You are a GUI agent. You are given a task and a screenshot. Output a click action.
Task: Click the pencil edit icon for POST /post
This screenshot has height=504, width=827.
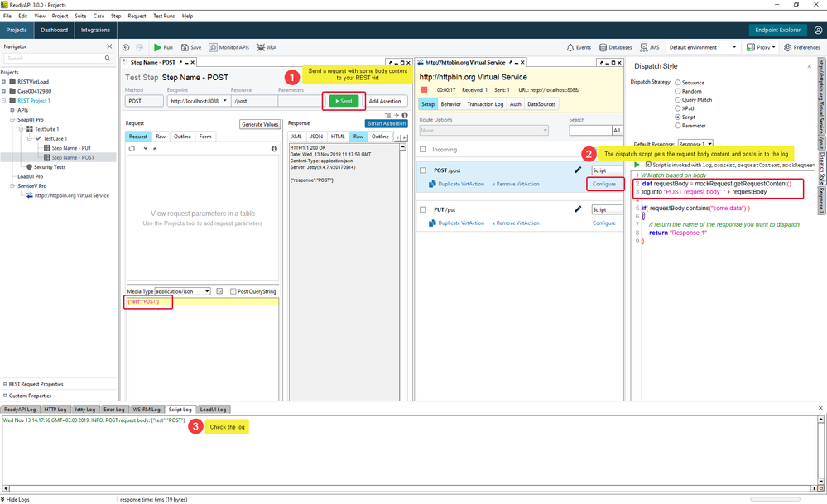coord(578,170)
